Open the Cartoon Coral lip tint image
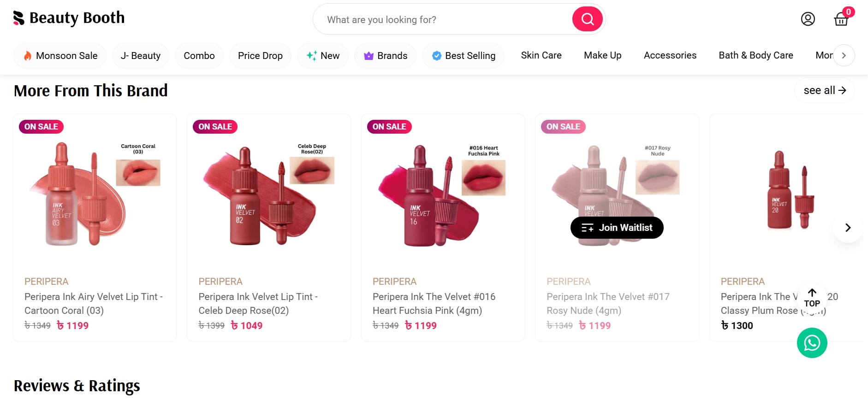868x400 pixels. pyautogui.click(x=95, y=194)
